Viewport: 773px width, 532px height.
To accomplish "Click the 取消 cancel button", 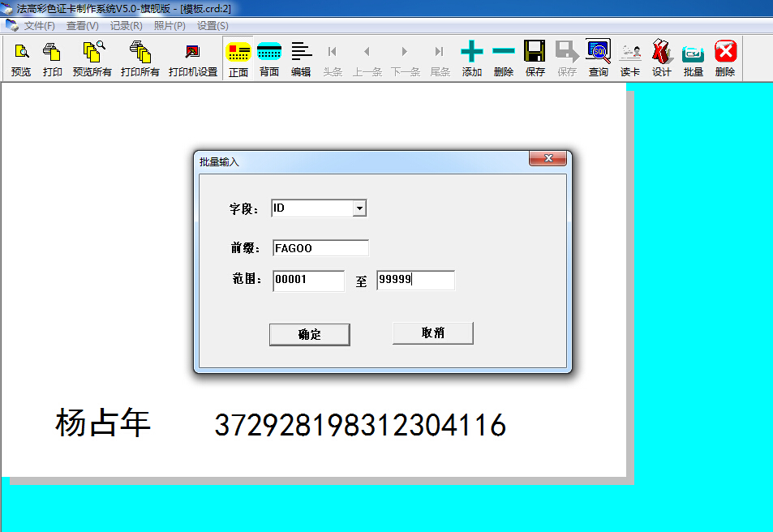I will 433,333.
